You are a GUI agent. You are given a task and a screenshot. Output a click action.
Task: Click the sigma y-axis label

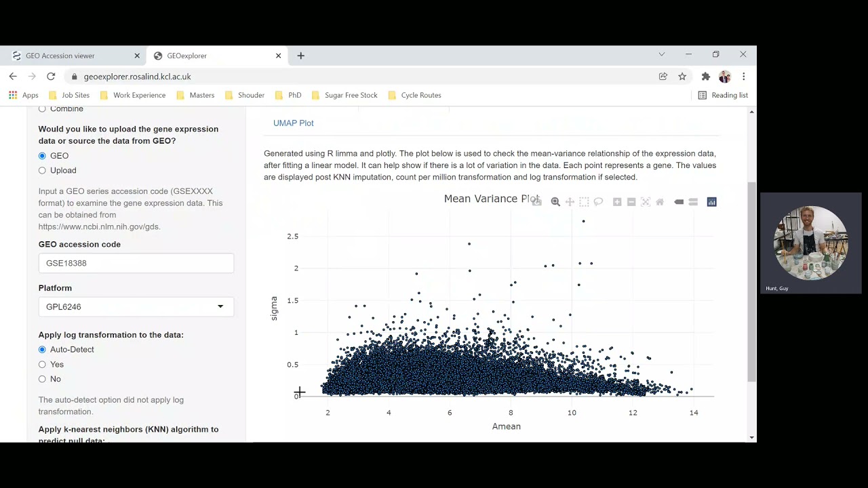(x=274, y=308)
